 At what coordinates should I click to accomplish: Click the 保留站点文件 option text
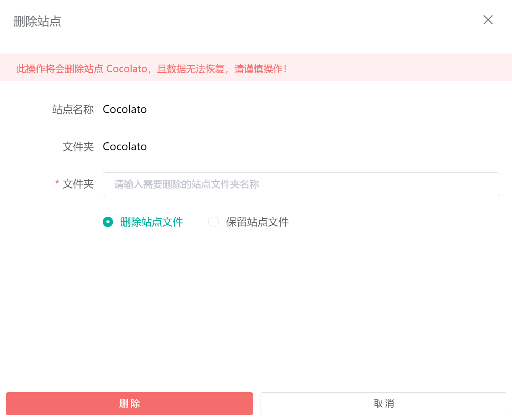tap(257, 222)
